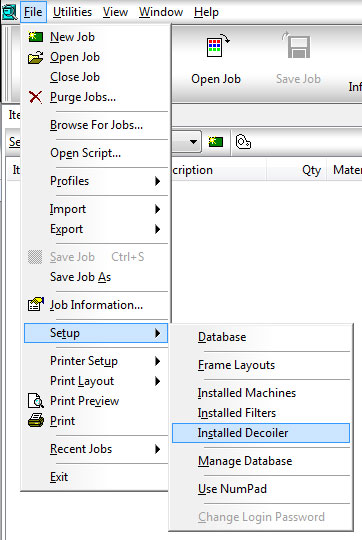This screenshot has width=362, height=540.
Task: Click the greyed Save Job menu icon
Action: pyautogui.click(x=35, y=257)
